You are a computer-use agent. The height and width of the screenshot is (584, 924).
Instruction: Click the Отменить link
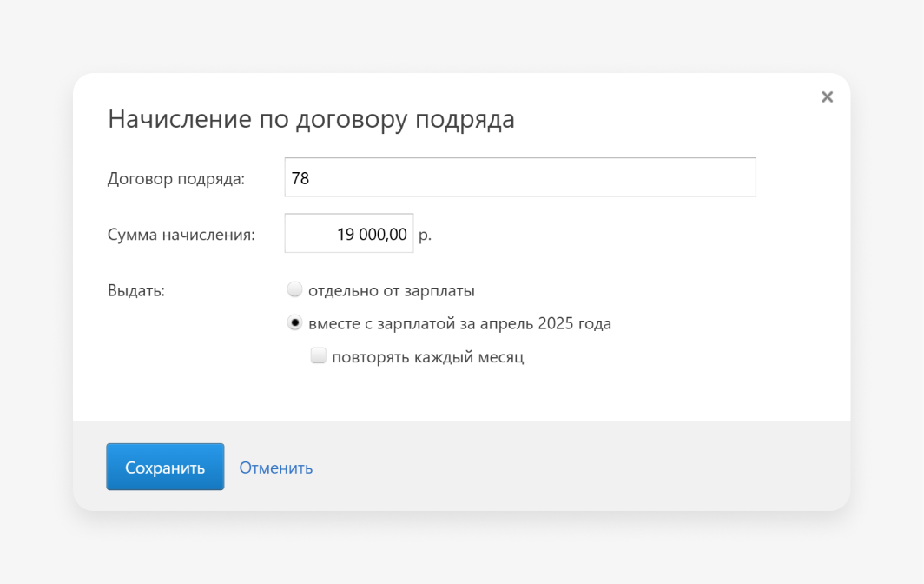(276, 468)
